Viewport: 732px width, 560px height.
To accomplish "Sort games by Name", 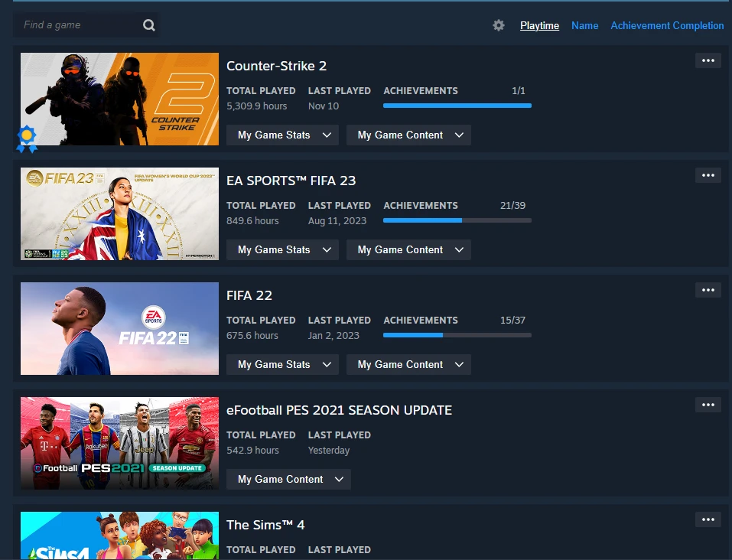I will 584,25.
